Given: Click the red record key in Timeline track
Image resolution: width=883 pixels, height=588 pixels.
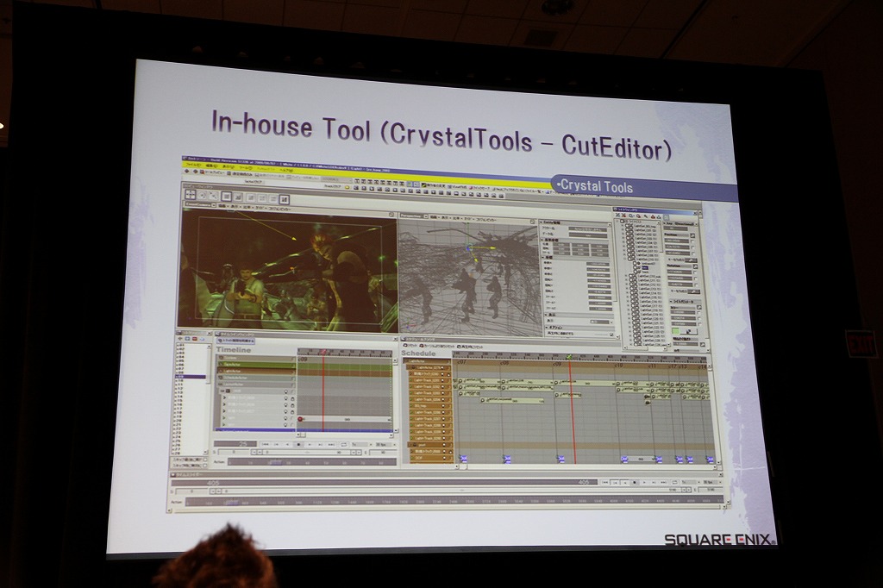Looking at the screenshot, I should (300, 419).
